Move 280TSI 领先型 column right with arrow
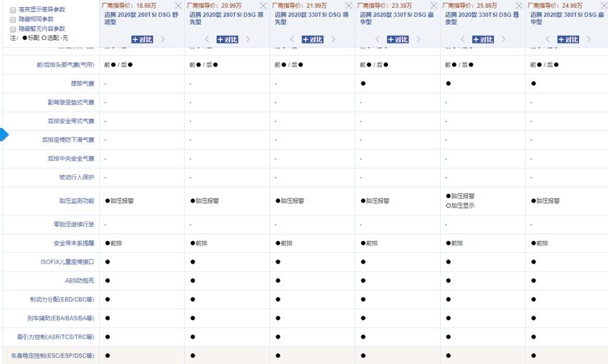 (248, 39)
